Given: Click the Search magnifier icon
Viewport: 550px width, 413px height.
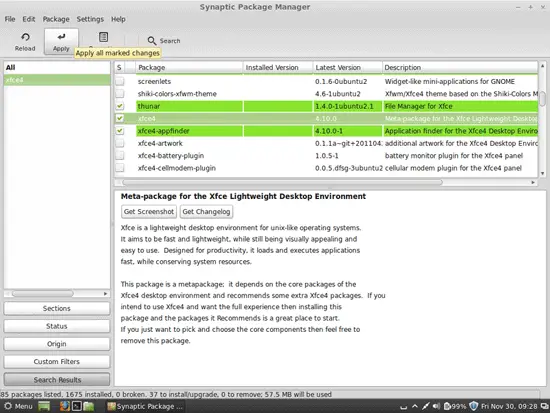Looking at the screenshot, I should [152, 41].
